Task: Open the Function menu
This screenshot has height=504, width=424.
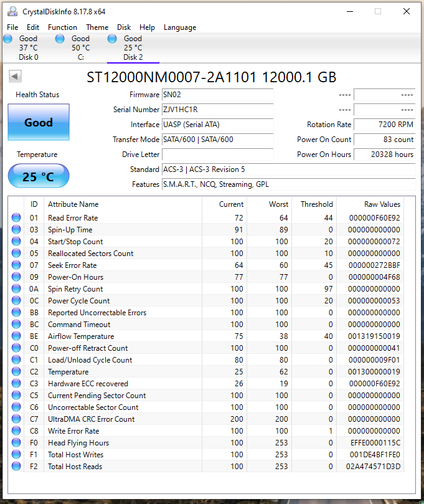Action: click(62, 27)
